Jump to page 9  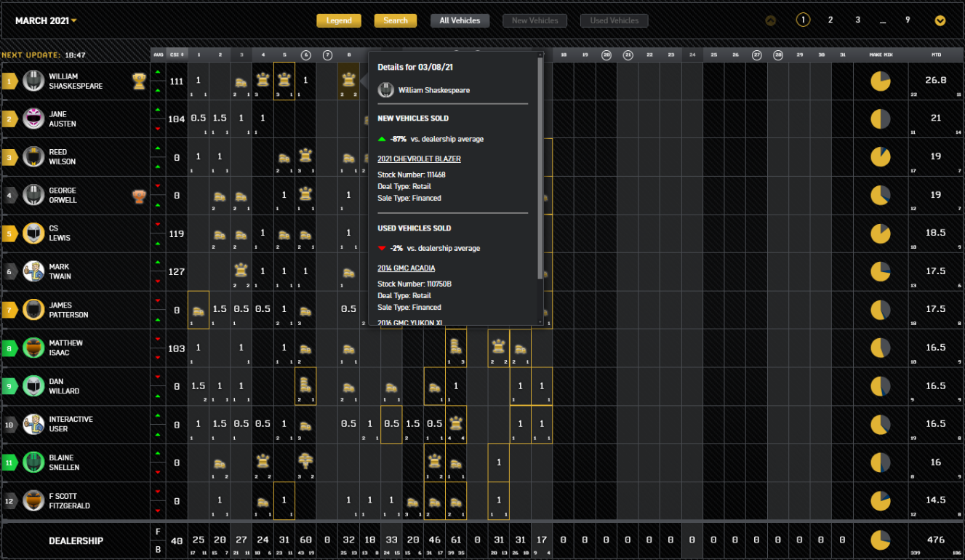click(908, 20)
